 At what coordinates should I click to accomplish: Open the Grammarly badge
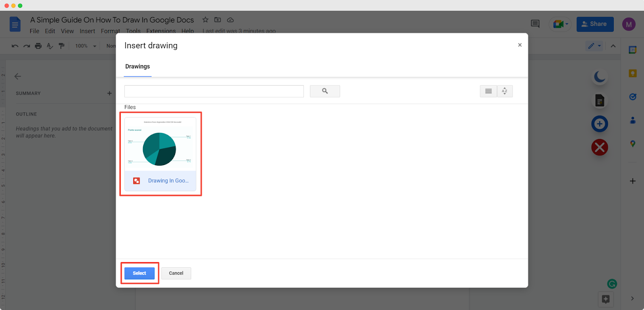pyautogui.click(x=612, y=284)
